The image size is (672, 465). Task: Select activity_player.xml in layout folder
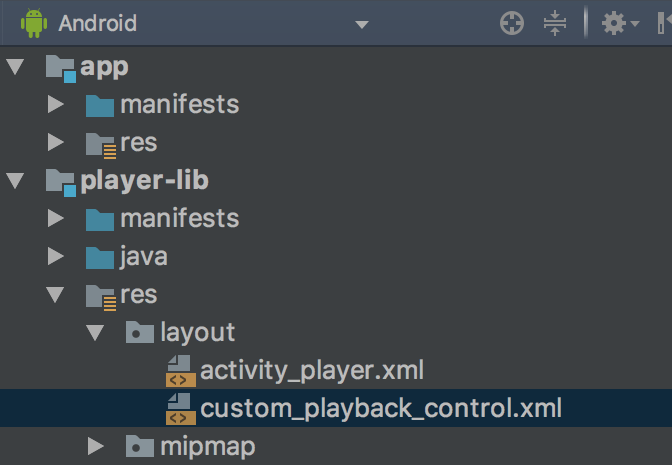(x=312, y=371)
